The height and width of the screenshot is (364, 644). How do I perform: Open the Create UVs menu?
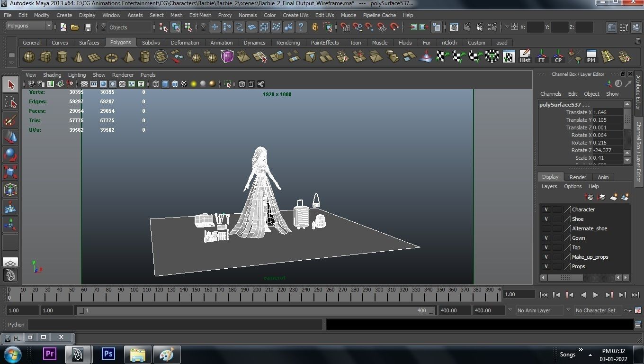click(295, 15)
